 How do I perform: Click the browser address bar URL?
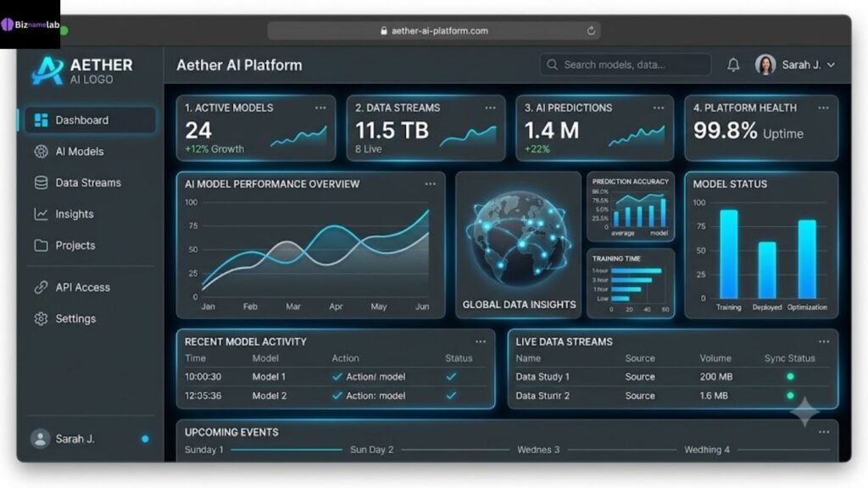tap(440, 31)
